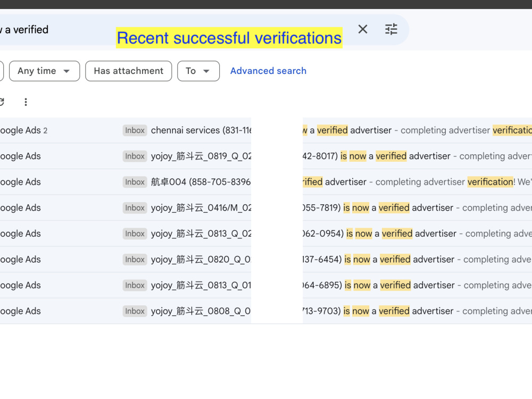Screen dimensions: 532x399
Task: Open the three-dot more options menu
Action: [x=26, y=102]
